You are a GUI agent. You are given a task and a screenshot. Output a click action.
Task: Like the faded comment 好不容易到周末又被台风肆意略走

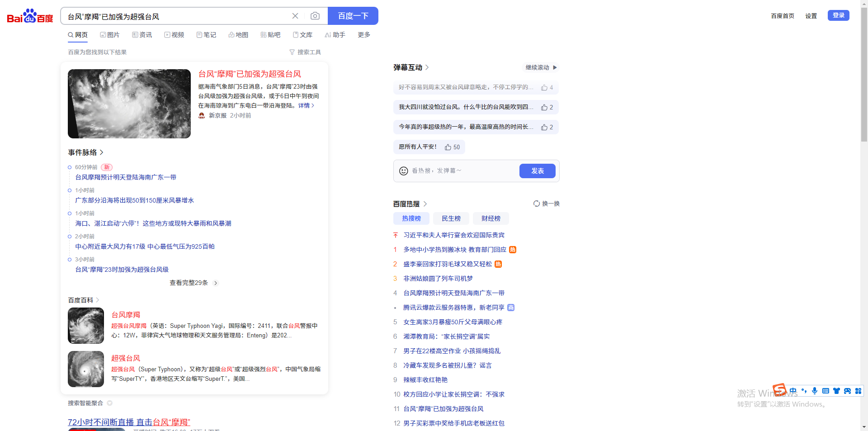click(544, 88)
